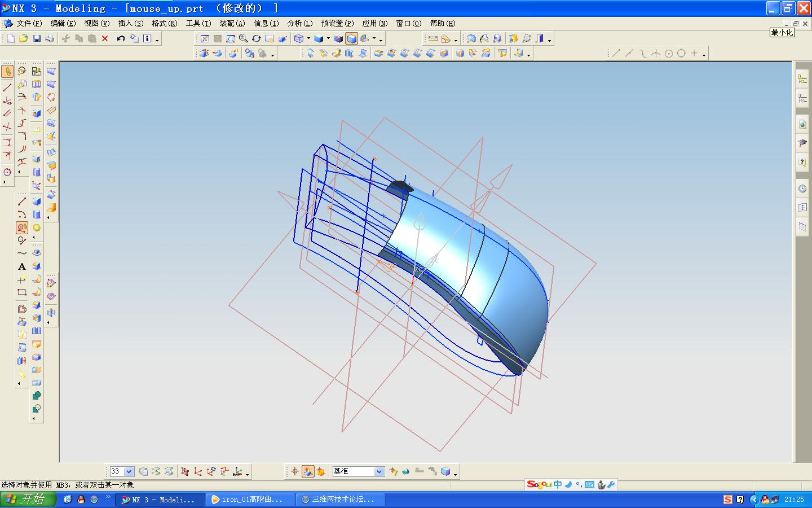812x508 pixels.
Task: Open the History clock sidebar tab
Action: [x=802, y=189]
